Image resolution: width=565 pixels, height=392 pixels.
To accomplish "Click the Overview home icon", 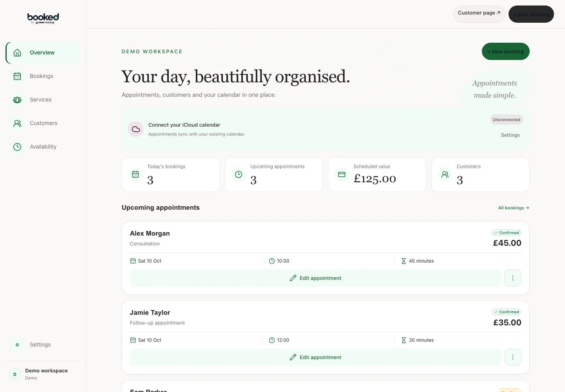I will click(17, 53).
